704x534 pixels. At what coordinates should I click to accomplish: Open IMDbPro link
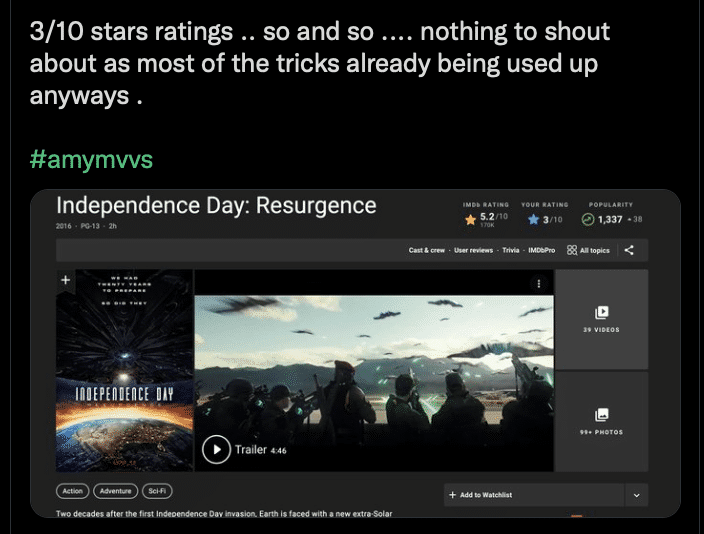click(x=541, y=250)
